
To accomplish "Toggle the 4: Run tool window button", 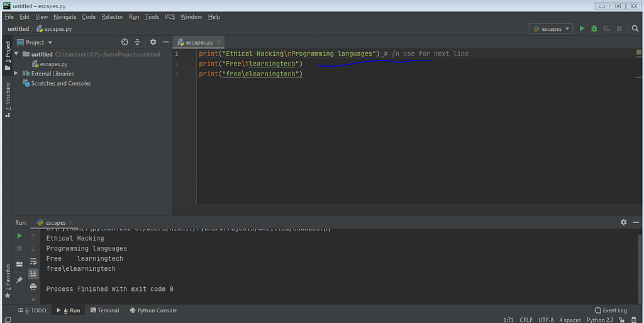I will pos(68,310).
